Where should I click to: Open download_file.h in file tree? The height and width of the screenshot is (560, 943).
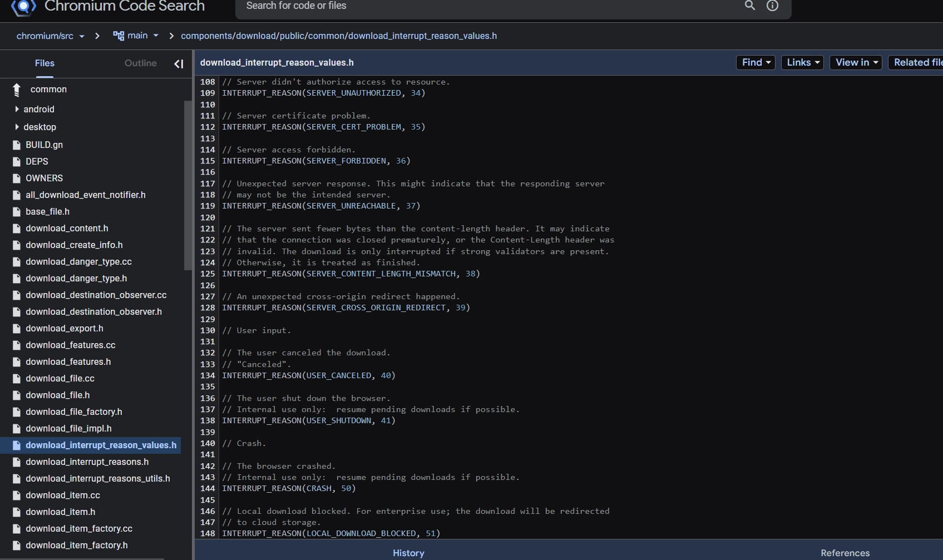58,395
